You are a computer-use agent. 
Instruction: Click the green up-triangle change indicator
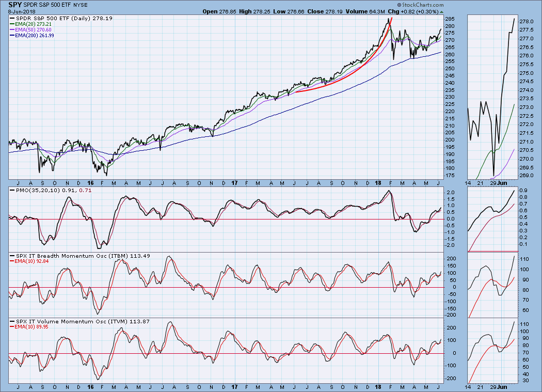[441, 12]
